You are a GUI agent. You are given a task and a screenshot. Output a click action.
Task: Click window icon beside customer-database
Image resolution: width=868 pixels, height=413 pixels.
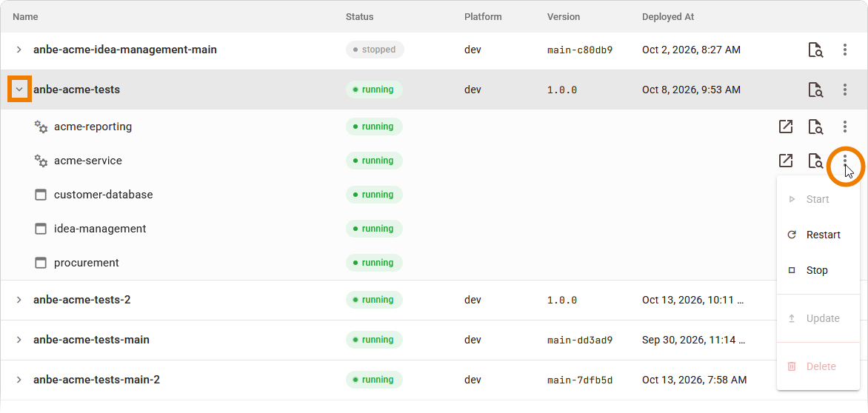(x=41, y=195)
